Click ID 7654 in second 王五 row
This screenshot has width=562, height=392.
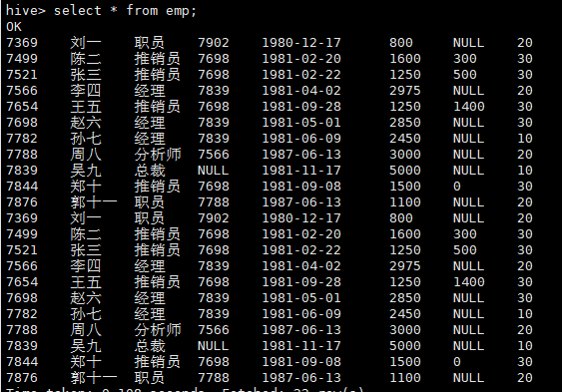(22, 281)
